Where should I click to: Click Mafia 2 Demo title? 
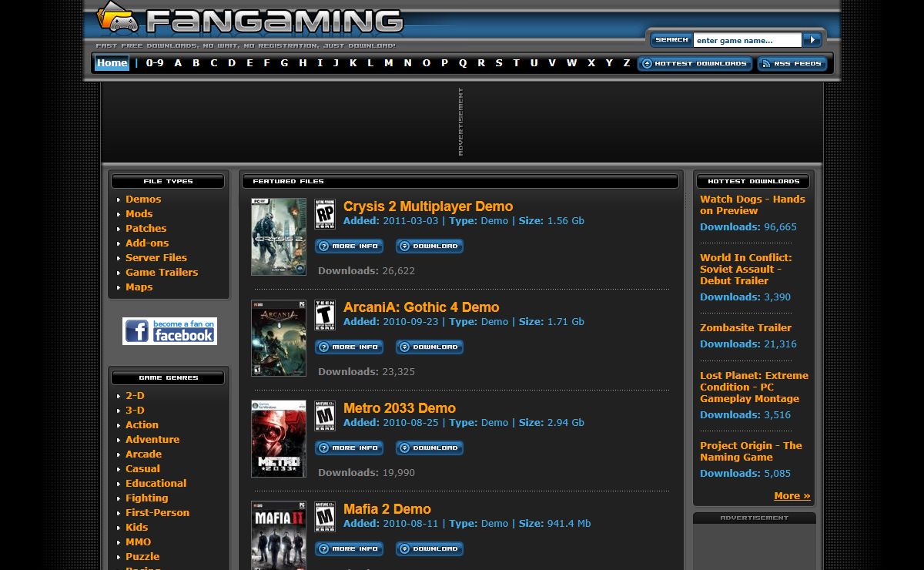click(x=387, y=509)
